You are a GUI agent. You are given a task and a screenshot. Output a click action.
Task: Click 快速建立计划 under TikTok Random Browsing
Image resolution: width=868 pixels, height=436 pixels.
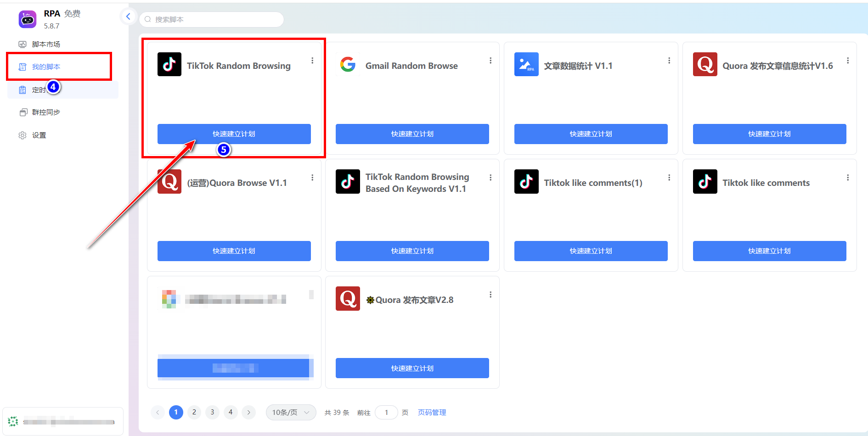234,134
